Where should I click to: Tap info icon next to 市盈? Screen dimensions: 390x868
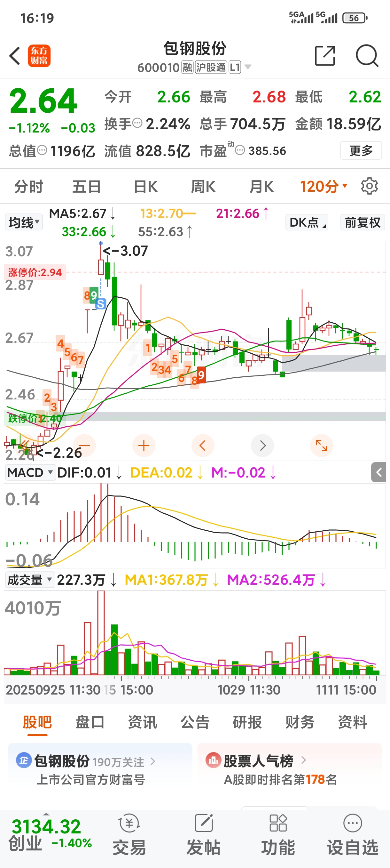pyautogui.click(x=240, y=150)
